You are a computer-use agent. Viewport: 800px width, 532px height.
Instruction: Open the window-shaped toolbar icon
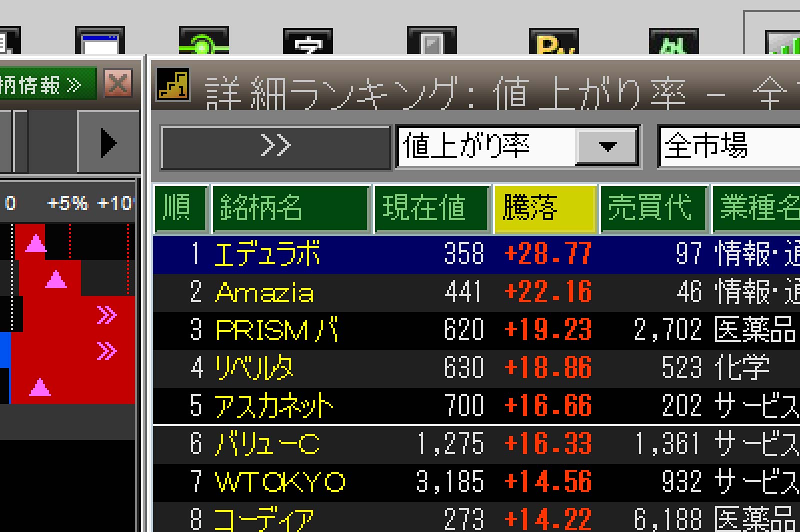point(99,41)
